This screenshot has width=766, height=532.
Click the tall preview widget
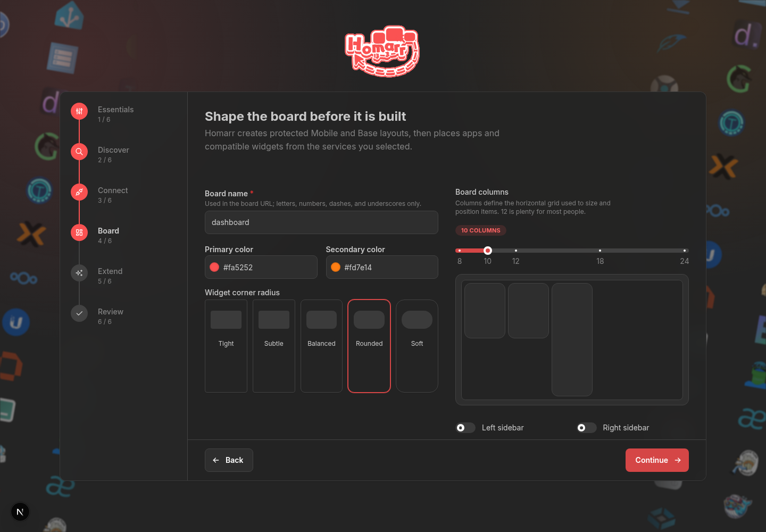(572, 339)
